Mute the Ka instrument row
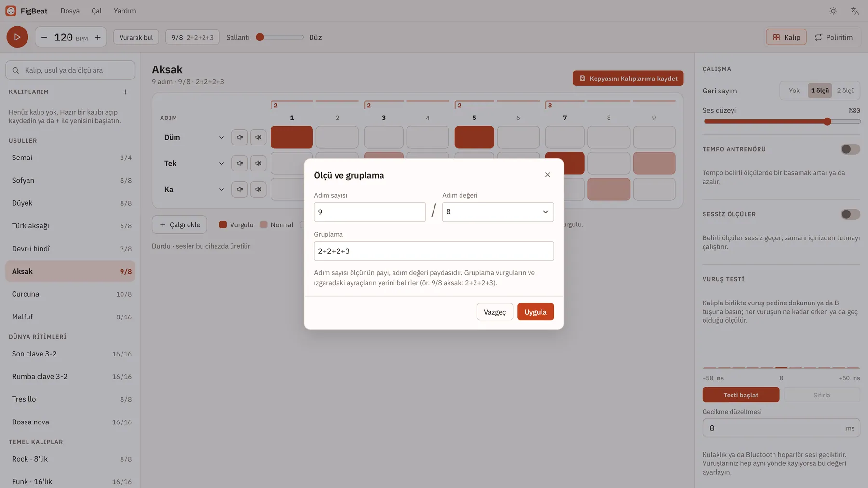The width and height of the screenshot is (868, 488). click(240, 189)
